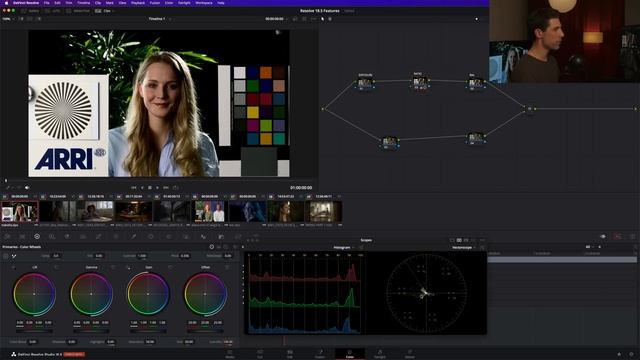Viewport: 640px width, 360px height.
Task: Open the Qualifier eyedropper palette
Action: point(133,236)
